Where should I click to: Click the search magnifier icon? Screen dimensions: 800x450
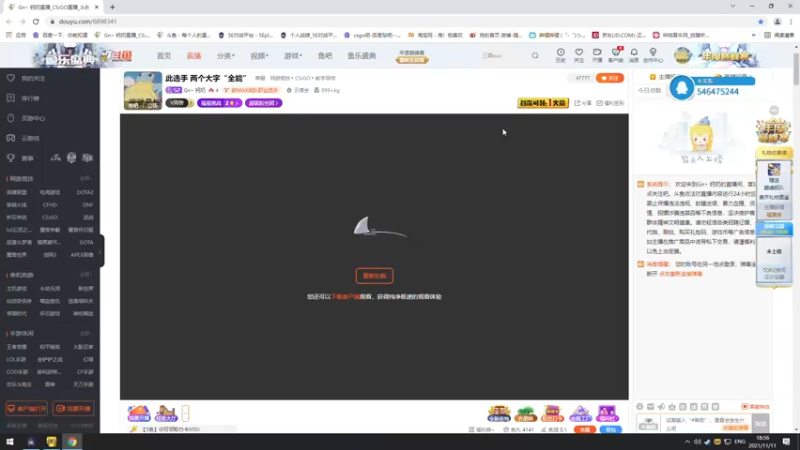(535, 56)
